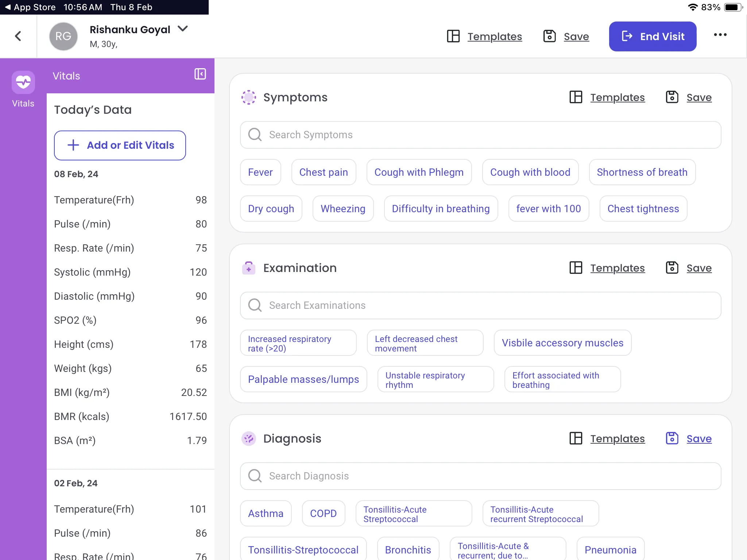The height and width of the screenshot is (560, 747).
Task: Return to App Store via status bar
Action: tap(31, 7)
